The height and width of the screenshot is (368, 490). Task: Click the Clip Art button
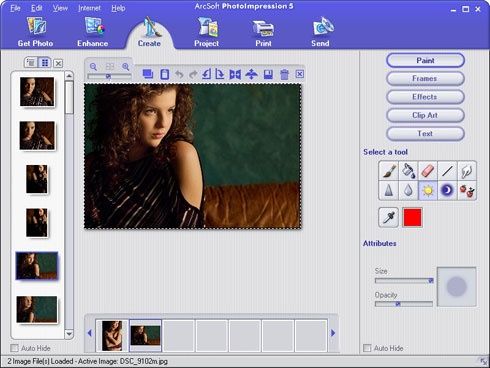[425, 115]
